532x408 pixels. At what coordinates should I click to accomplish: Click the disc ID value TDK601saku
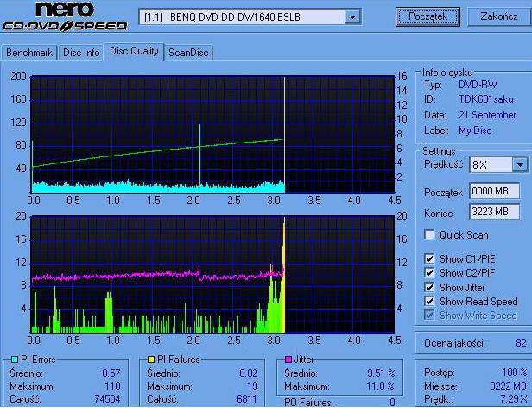pyautogui.click(x=486, y=99)
